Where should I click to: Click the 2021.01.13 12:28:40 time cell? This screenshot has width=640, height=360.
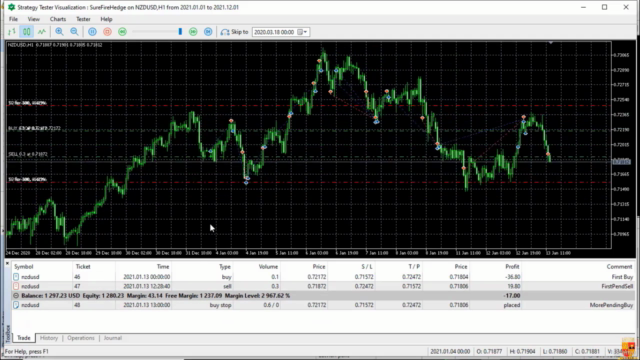(x=147, y=286)
